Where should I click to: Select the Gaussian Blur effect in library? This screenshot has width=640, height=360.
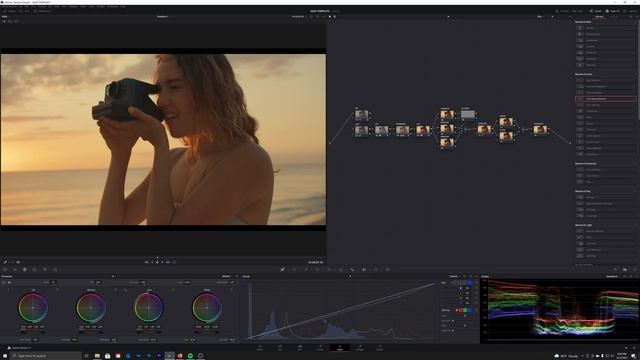coord(605,40)
